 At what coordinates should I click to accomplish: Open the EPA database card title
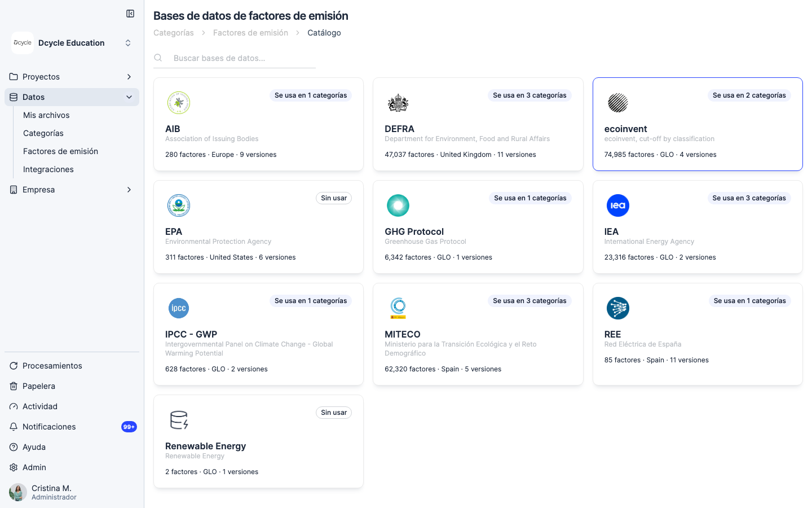[174, 231]
